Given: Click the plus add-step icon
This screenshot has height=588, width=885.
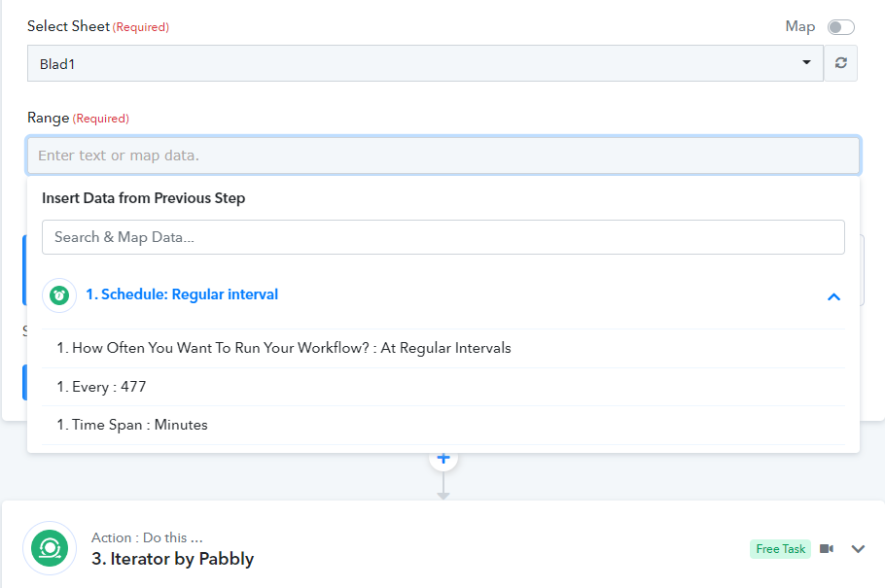Looking at the screenshot, I should click(x=443, y=458).
